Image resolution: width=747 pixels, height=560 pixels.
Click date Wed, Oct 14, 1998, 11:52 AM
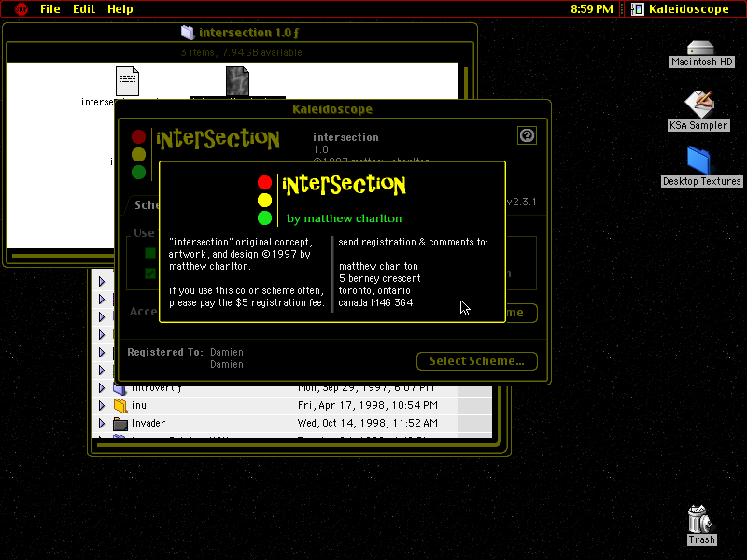[367, 423]
